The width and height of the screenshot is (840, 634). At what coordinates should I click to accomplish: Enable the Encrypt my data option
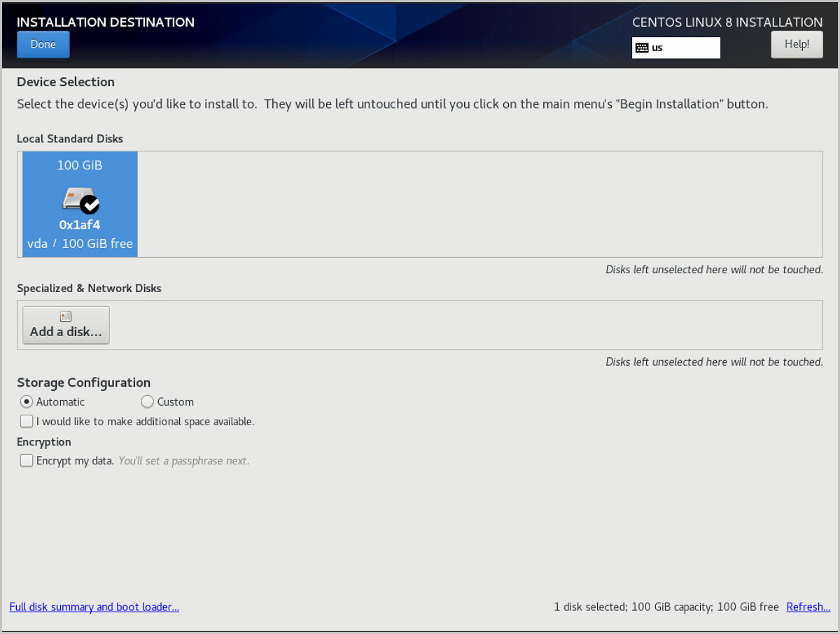pos(26,460)
